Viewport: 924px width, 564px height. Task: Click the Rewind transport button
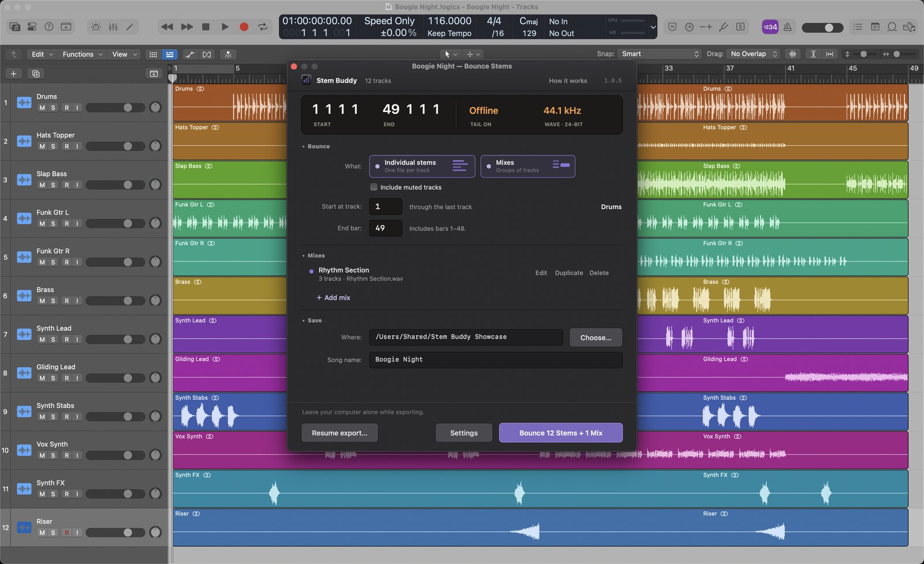pos(167,27)
